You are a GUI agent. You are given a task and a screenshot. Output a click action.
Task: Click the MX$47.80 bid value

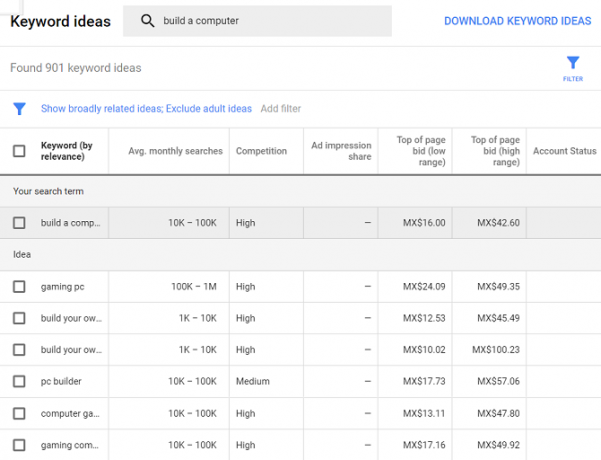pyautogui.click(x=498, y=413)
